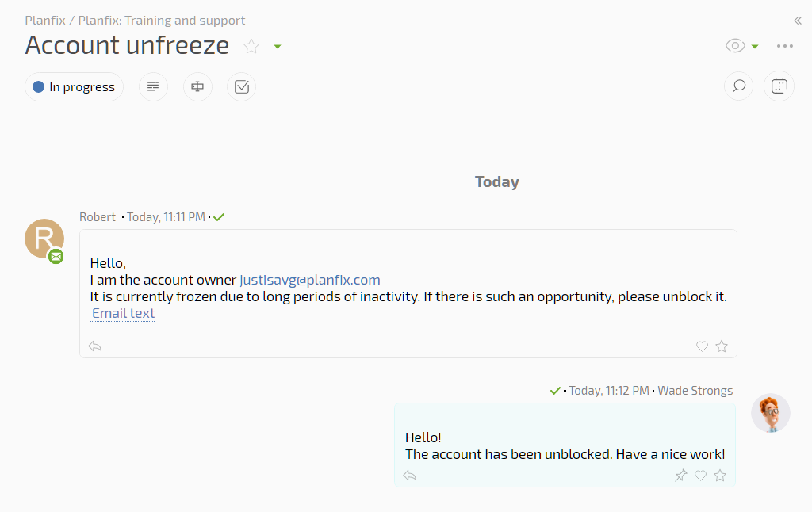Image resolution: width=812 pixels, height=512 pixels.
Task: Click the eye watch icon
Action: click(x=735, y=45)
